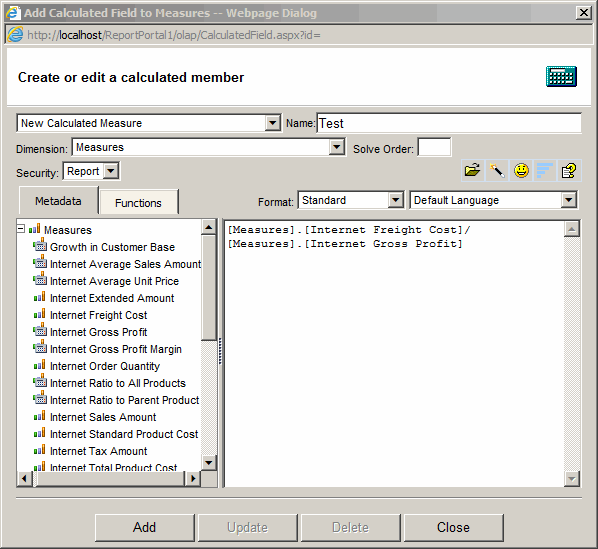Click the measures list scroll down arrow
This screenshot has height=549, width=598.
[x=209, y=463]
